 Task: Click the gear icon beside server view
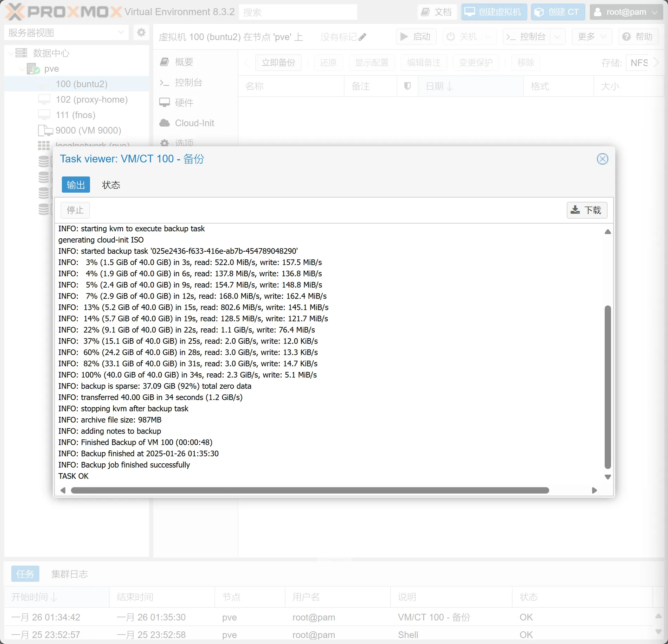(141, 33)
